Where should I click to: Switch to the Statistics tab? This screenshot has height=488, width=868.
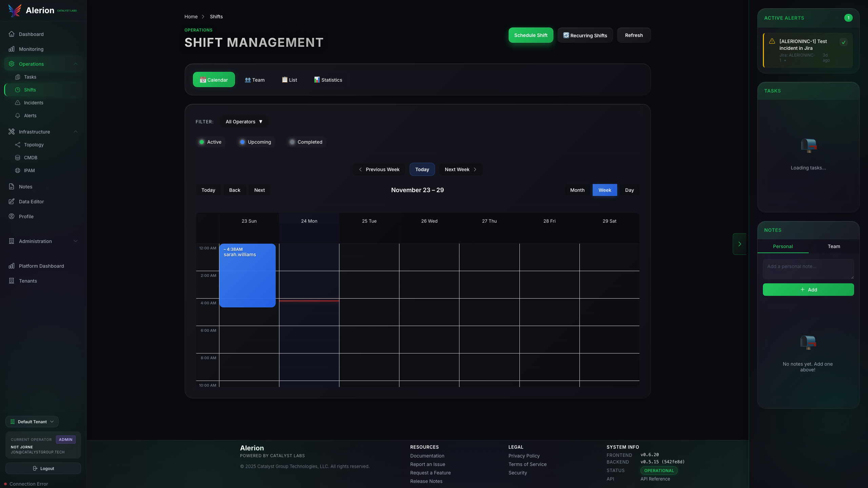(328, 80)
